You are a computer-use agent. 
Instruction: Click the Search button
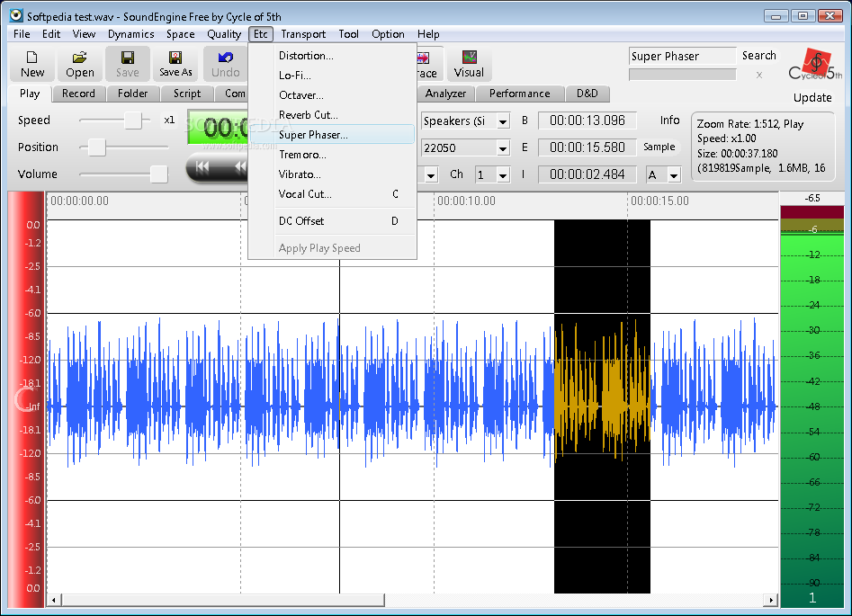click(759, 56)
